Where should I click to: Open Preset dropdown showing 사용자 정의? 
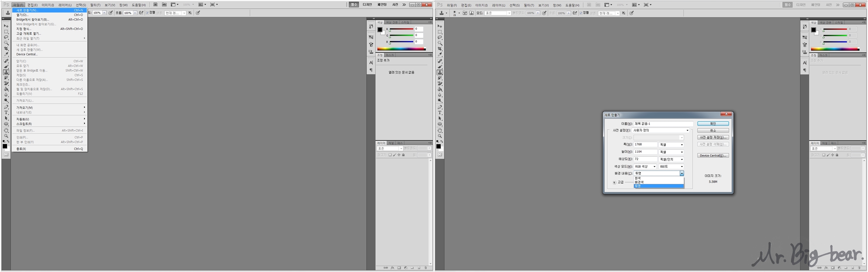661,130
